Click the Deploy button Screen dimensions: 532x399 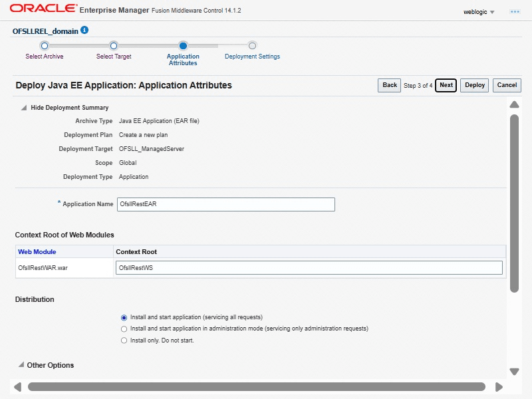(x=474, y=85)
